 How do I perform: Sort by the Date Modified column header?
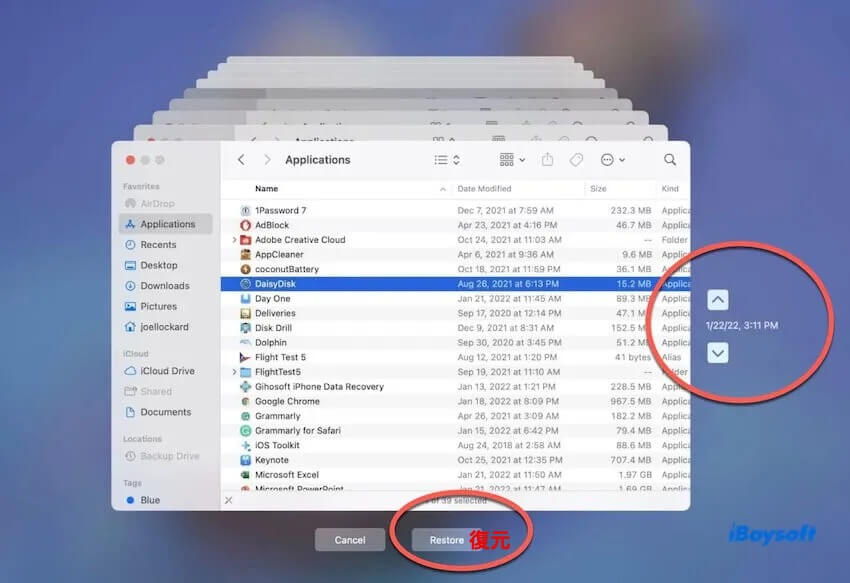484,189
